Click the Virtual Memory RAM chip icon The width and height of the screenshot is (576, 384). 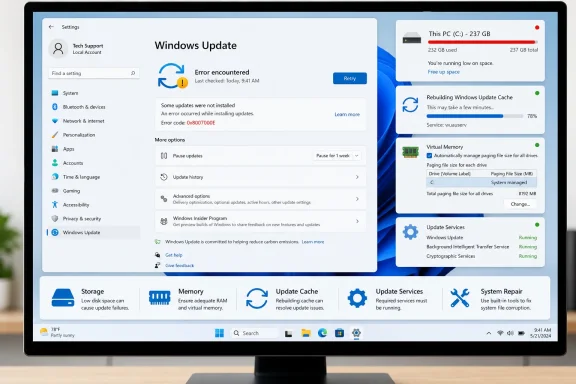pyautogui.click(x=411, y=152)
